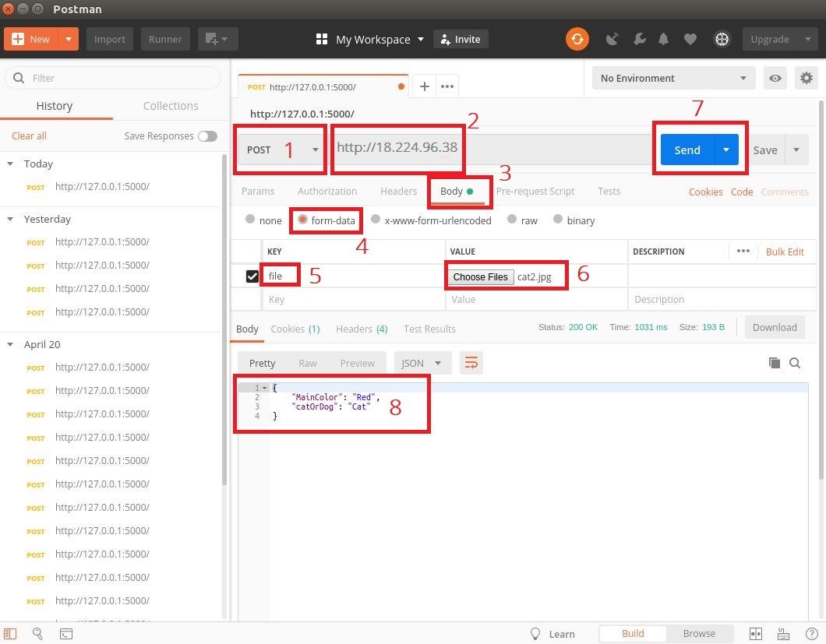Click the Download button for the response
This screenshot has height=644, width=826.
[774, 327]
